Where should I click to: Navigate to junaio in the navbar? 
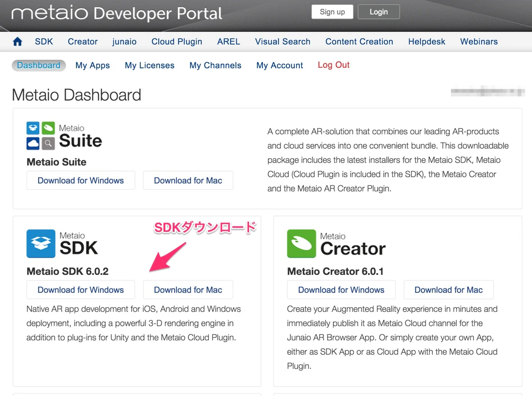coord(124,42)
